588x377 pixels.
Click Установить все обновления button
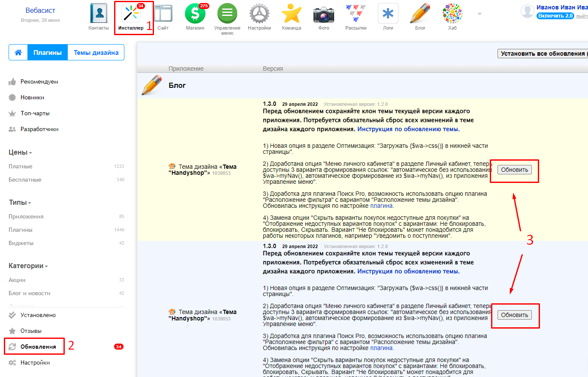543,54
